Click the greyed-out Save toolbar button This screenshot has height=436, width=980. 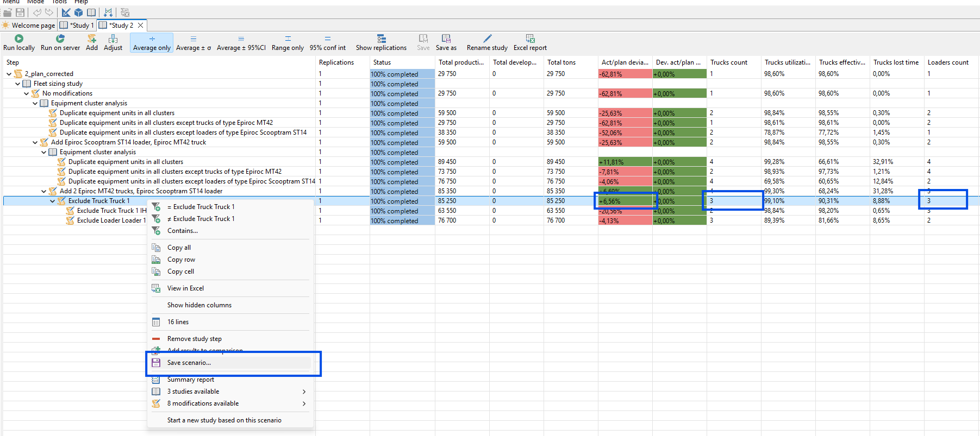pos(423,43)
